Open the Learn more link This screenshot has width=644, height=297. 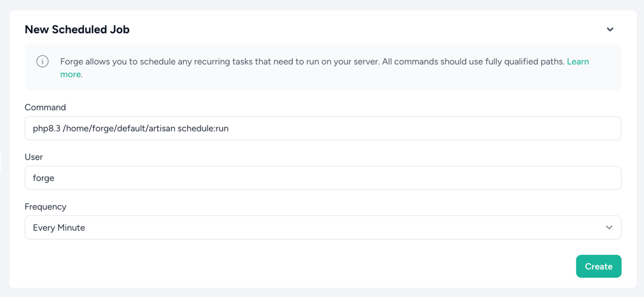(577, 62)
